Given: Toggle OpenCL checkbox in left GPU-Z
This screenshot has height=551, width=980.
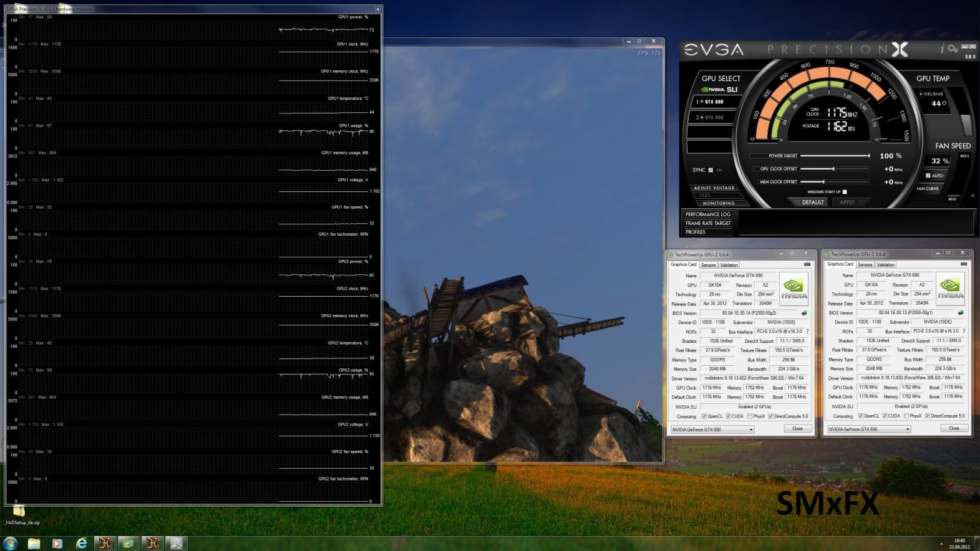Looking at the screenshot, I should [704, 416].
